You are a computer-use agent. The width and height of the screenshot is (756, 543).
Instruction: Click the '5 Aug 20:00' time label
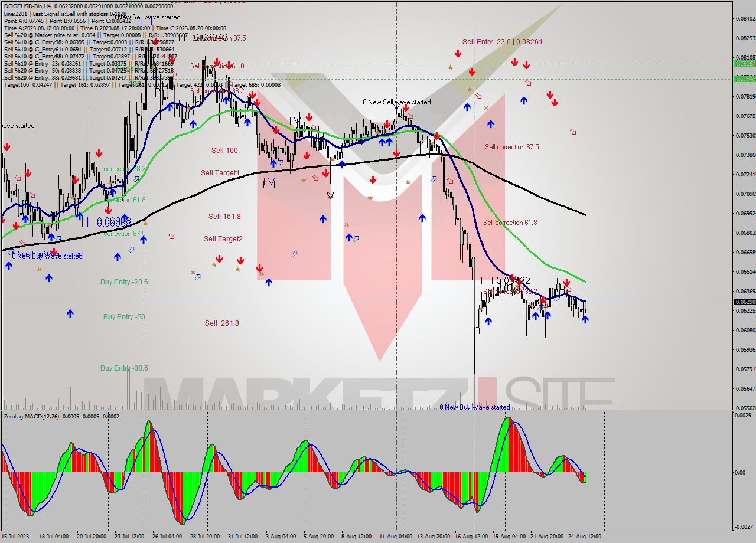319,537
